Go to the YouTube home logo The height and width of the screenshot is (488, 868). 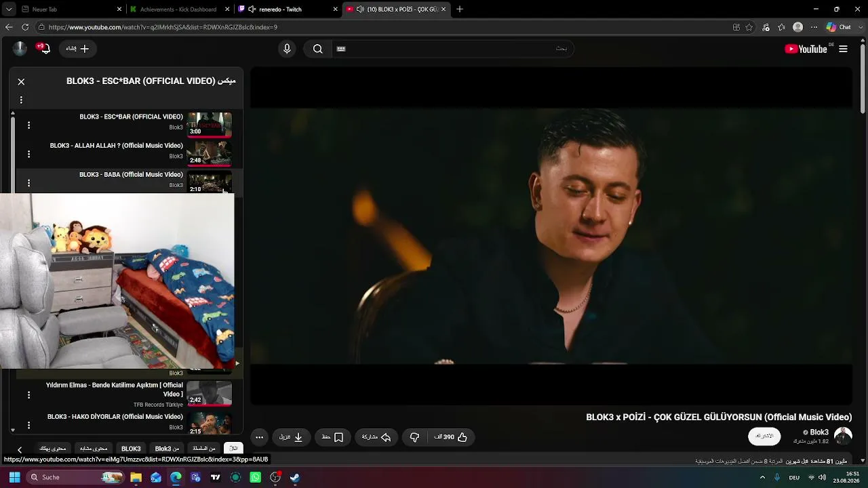[x=806, y=49]
